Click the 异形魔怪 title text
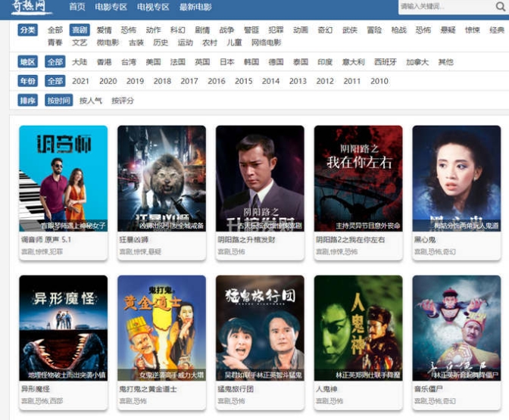Screen dimensions: 509x420 click(x=36, y=389)
